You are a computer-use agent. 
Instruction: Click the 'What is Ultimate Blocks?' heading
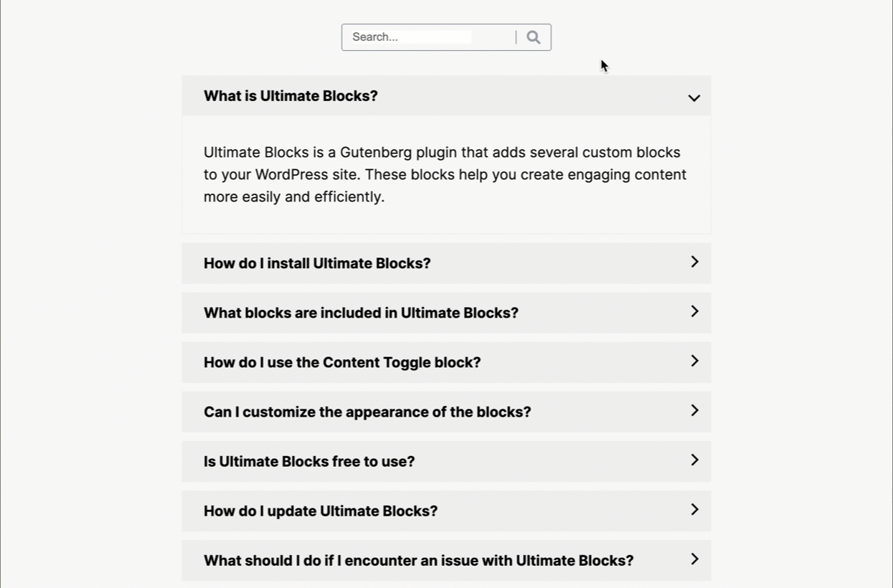pyautogui.click(x=290, y=96)
